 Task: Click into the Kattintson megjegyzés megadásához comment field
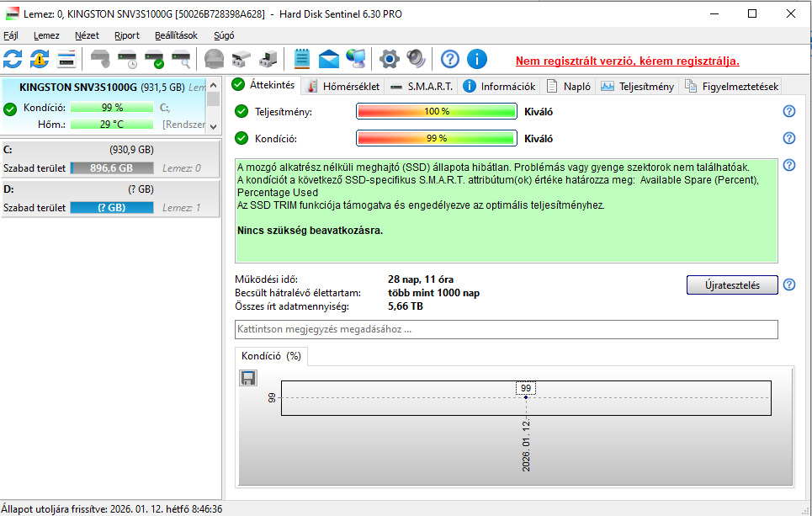click(506, 329)
